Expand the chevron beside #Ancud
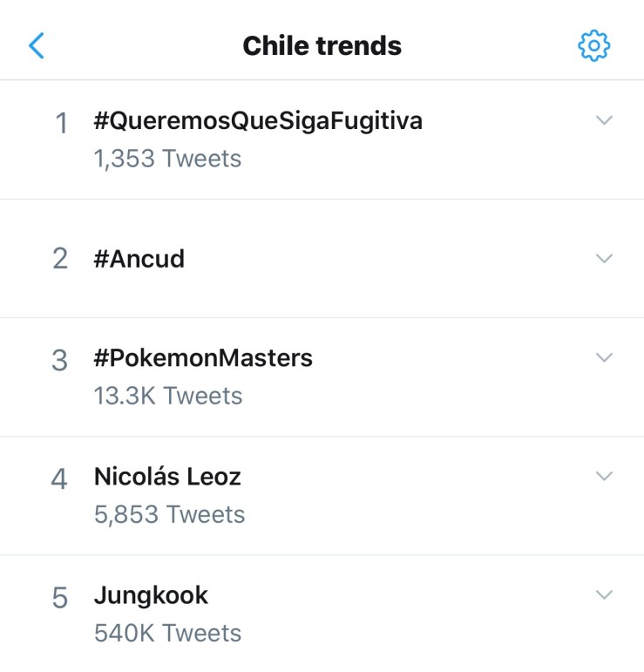The height and width of the screenshot is (672, 644). (604, 258)
